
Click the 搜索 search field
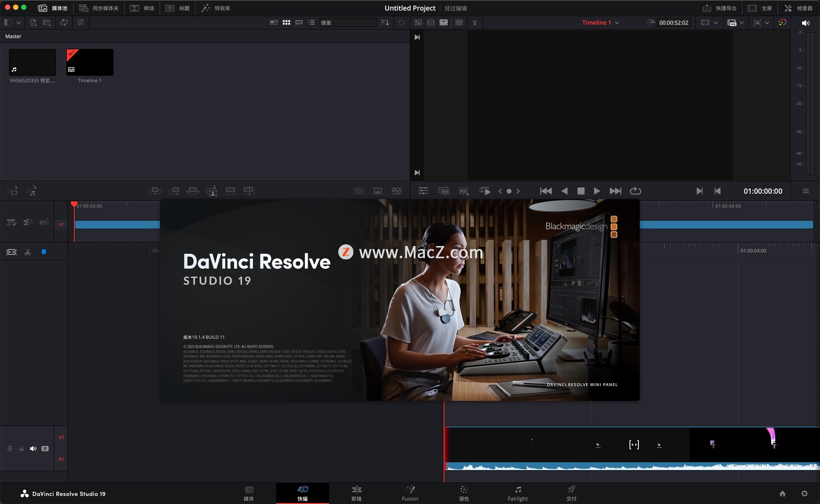pyautogui.click(x=348, y=23)
